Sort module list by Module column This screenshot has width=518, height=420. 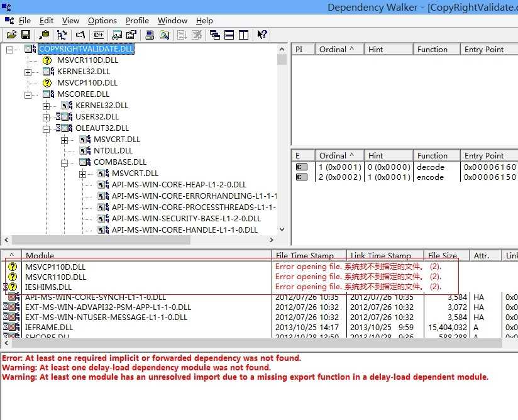(146, 255)
